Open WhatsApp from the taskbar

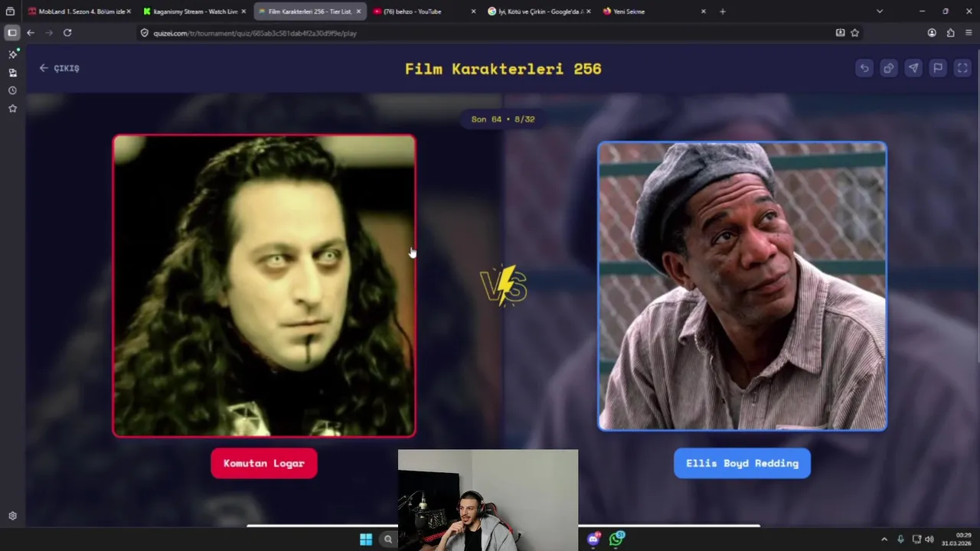[616, 540]
